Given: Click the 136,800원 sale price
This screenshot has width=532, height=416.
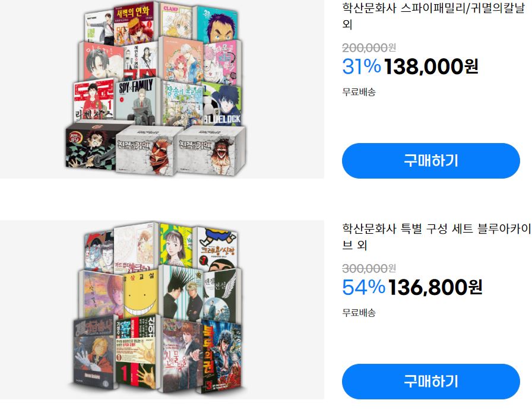Looking at the screenshot, I should [x=435, y=287].
